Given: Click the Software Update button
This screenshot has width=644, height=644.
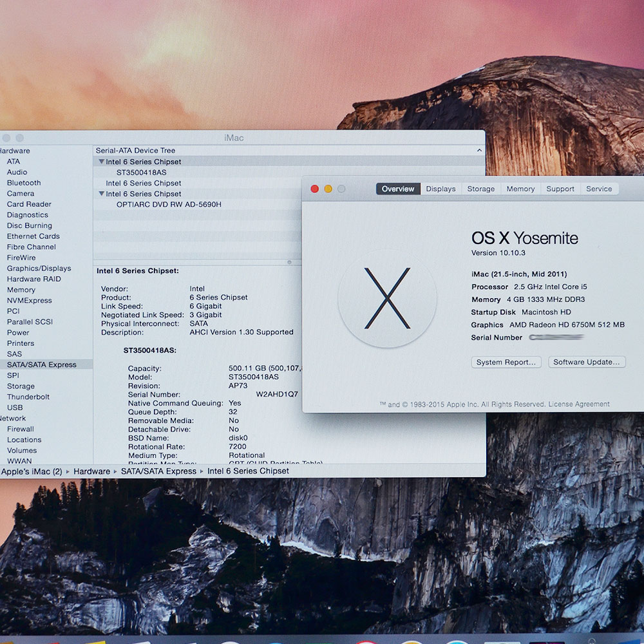Looking at the screenshot, I should tap(587, 362).
